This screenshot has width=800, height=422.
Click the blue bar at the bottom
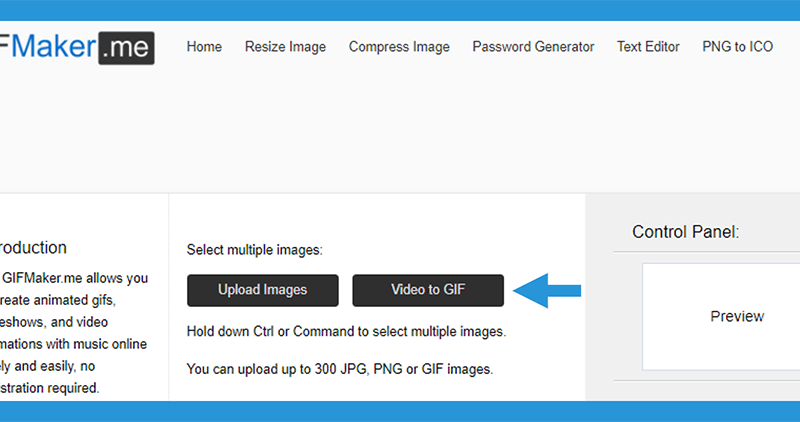(400, 411)
